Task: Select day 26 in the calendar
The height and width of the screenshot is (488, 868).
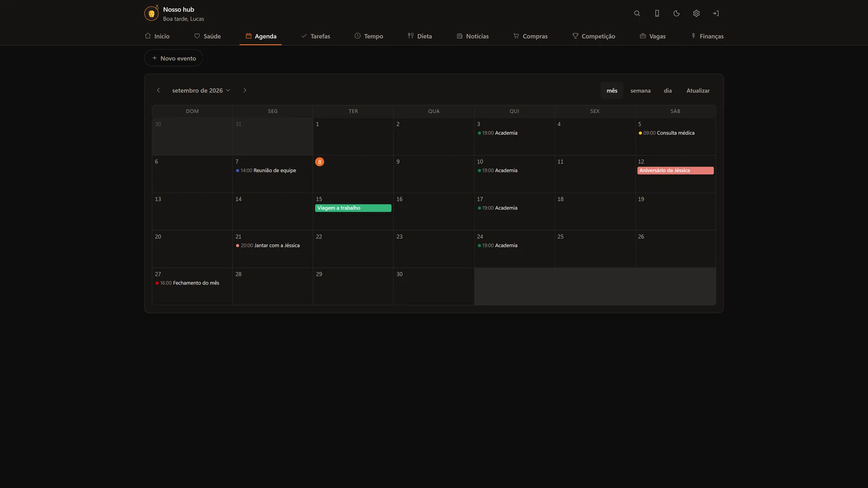Action: pos(675,249)
